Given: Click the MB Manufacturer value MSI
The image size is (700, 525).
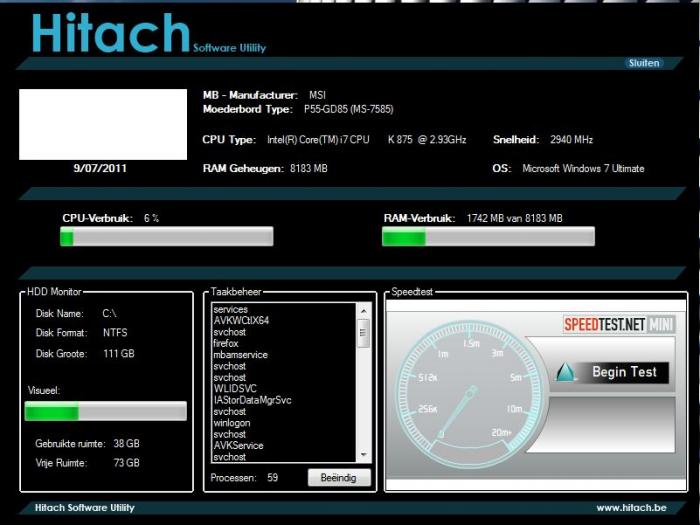Looking at the screenshot, I should pos(317,95).
